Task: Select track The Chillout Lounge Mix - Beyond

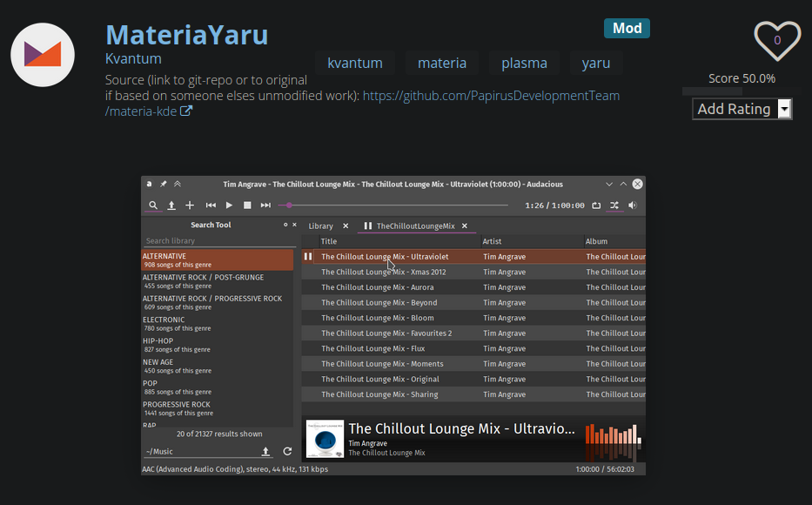Action: (x=473, y=302)
